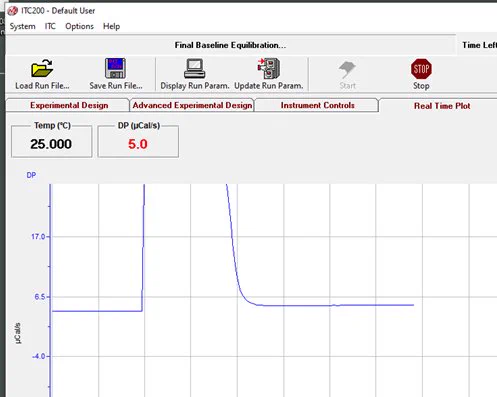Click the DP (µCal/s) group label
Screen dimensions: 497x397
tap(139, 125)
